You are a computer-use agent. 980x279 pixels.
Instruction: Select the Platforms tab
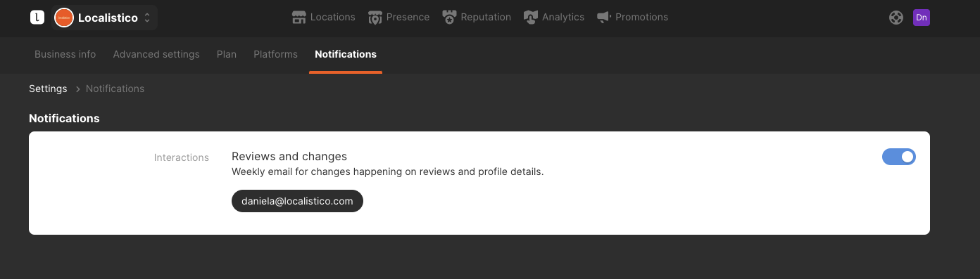[275, 54]
